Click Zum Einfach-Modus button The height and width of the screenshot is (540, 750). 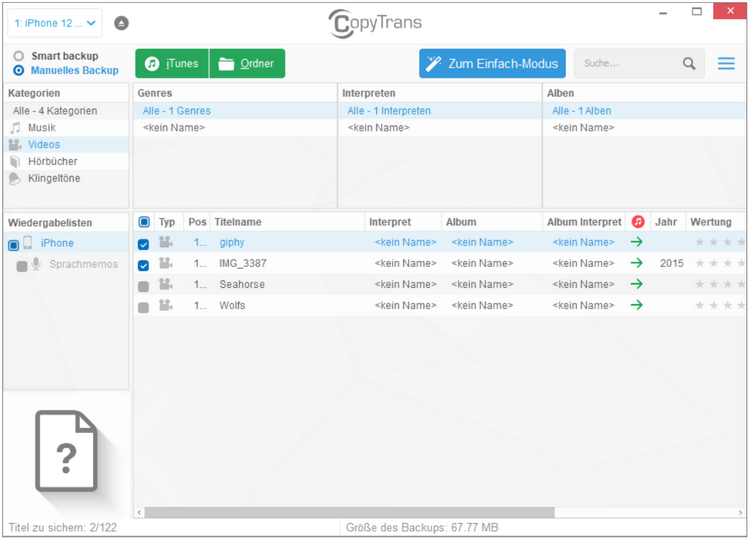point(492,63)
